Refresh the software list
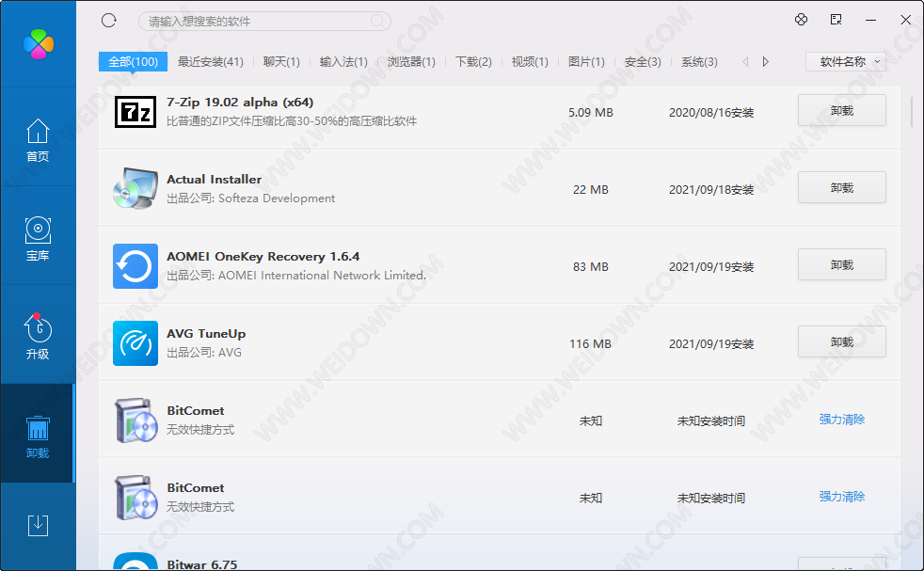This screenshot has width=924, height=571. pyautogui.click(x=109, y=21)
